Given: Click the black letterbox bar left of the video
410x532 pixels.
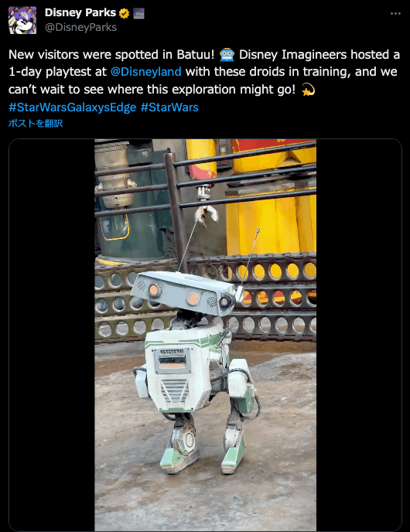Looking at the screenshot, I should coord(52,335).
